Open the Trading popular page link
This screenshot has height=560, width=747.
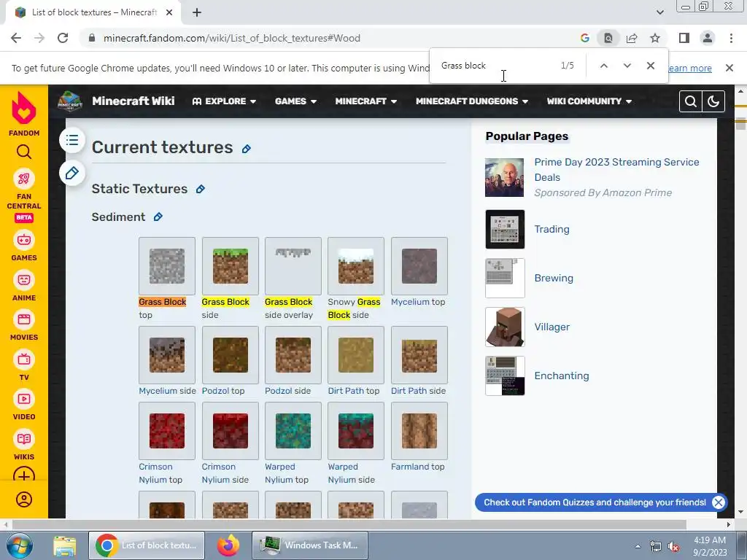point(551,229)
